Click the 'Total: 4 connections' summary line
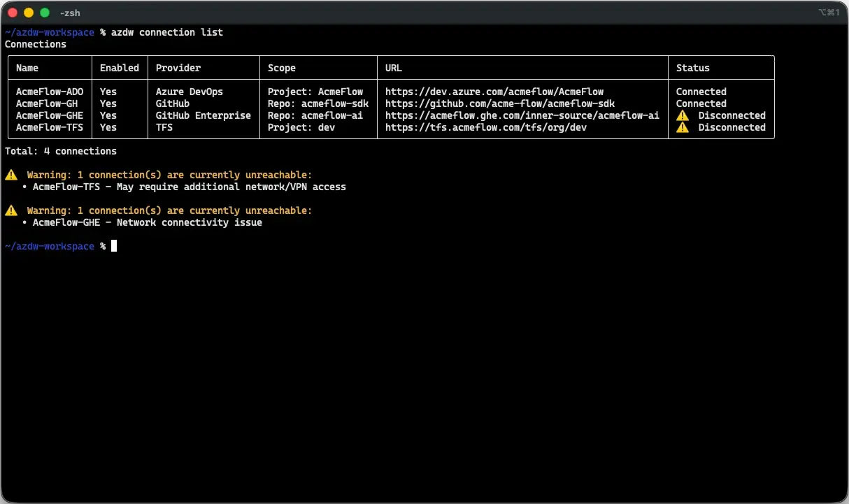This screenshot has width=849, height=504. pyautogui.click(x=61, y=151)
